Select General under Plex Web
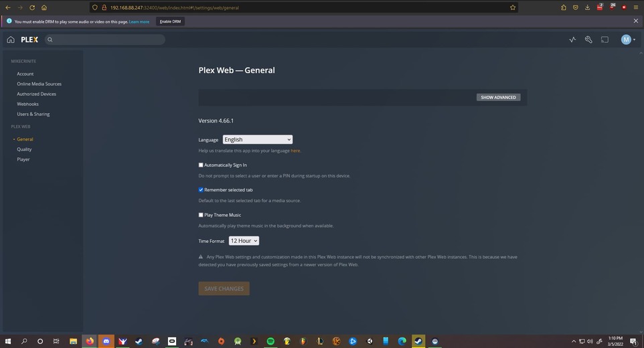 [25, 139]
